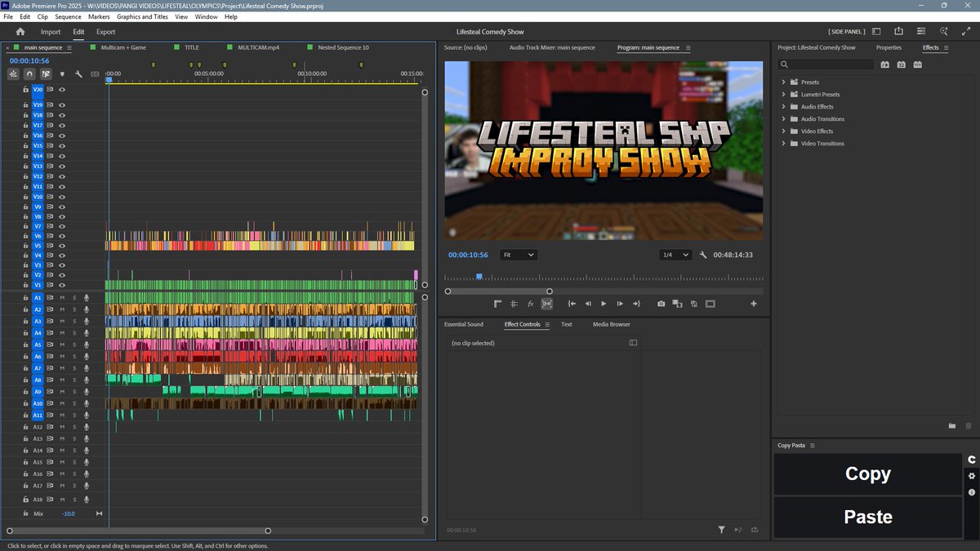The height and width of the screenshot is (551, 980).
Task: Switch to the Media Browser tab
Action: (612, 325)
